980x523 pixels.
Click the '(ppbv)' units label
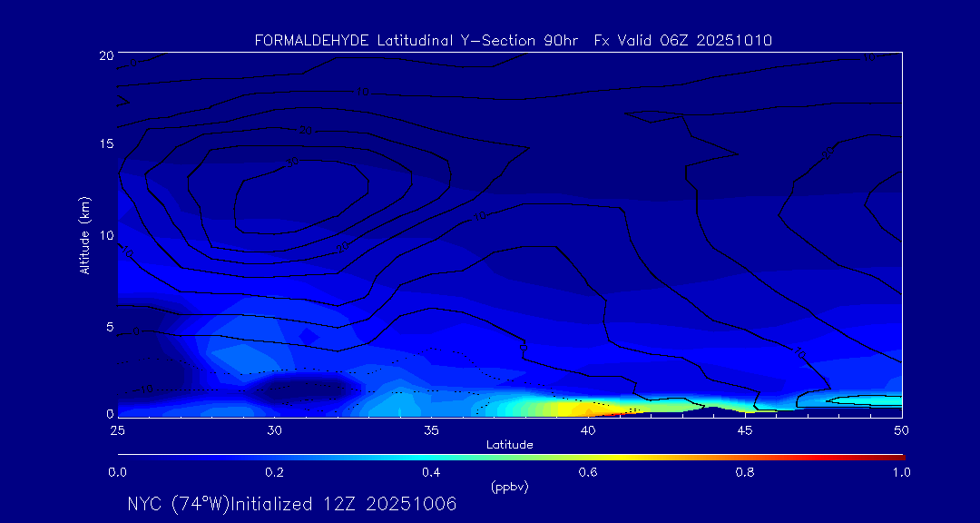(x=510, y=488)
